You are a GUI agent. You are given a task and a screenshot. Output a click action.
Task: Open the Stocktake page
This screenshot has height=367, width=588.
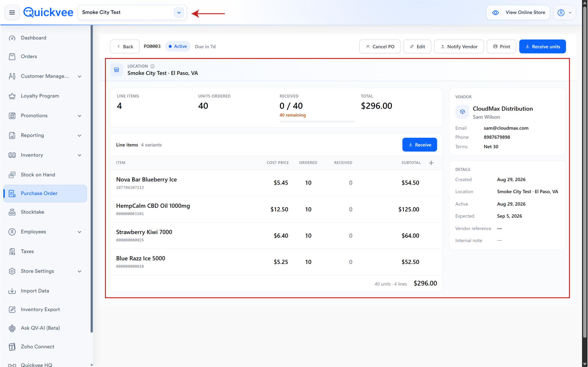pos(32,212)
